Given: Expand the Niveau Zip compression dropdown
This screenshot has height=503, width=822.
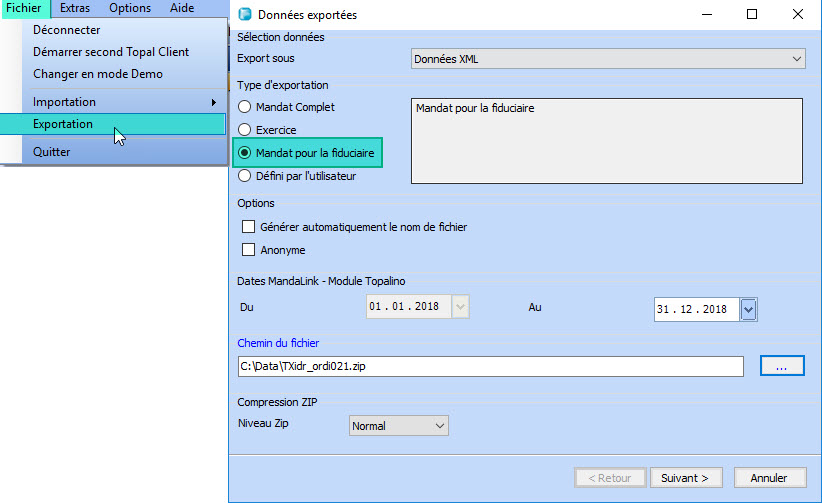Looking at the screenshot, I should click(399, 426).
